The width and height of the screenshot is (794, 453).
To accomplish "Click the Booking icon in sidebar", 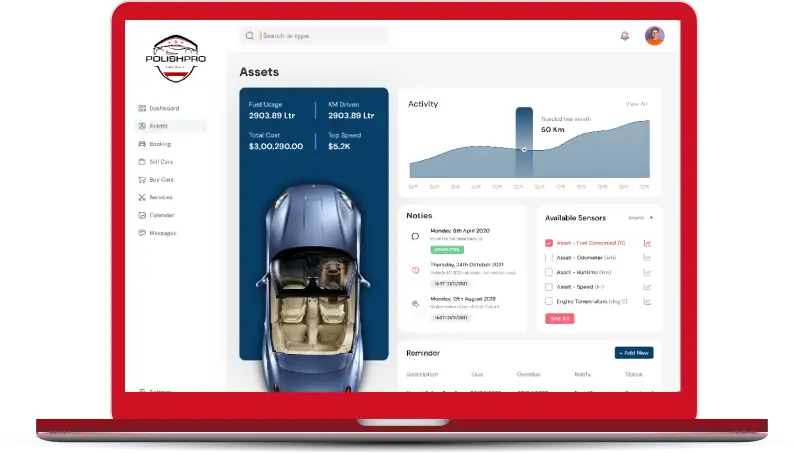I will 141,144.
